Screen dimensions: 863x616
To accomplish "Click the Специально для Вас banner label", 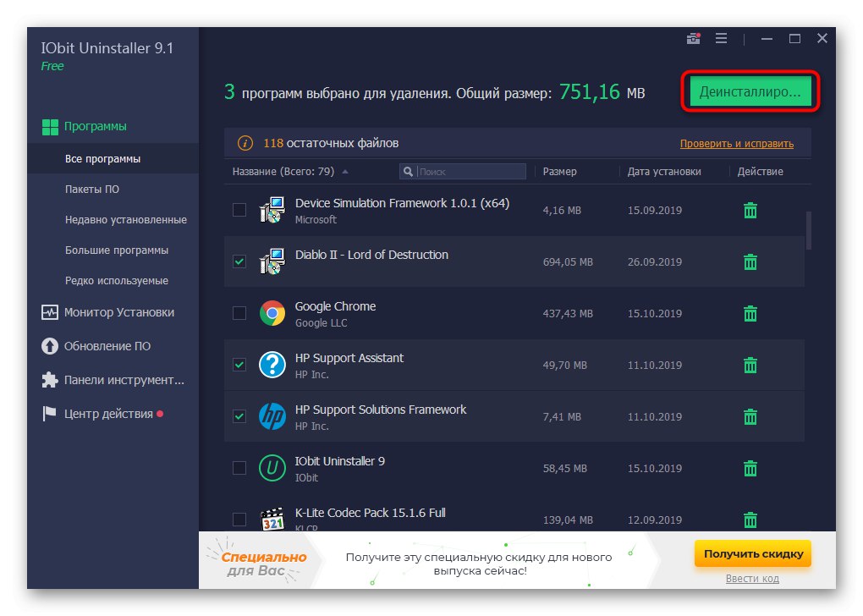I will [x=264, y=564].
